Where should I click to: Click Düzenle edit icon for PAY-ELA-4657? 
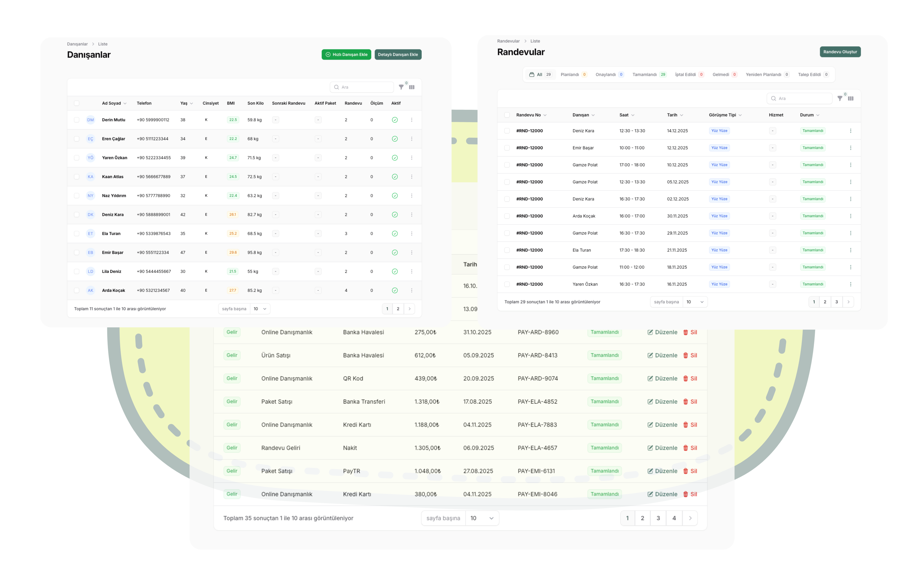coord(650,448)
